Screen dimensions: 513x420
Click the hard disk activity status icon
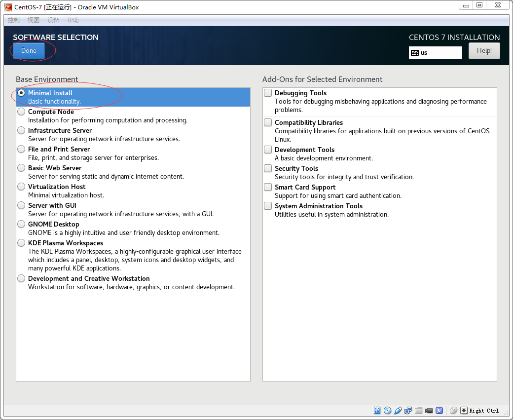click(377, 411)
